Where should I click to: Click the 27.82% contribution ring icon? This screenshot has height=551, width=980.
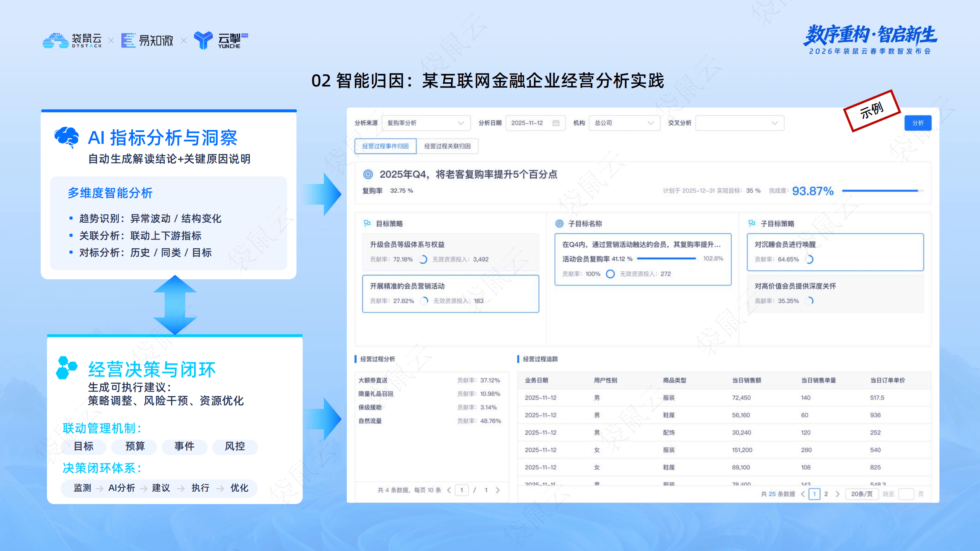(x=424, y=301)
